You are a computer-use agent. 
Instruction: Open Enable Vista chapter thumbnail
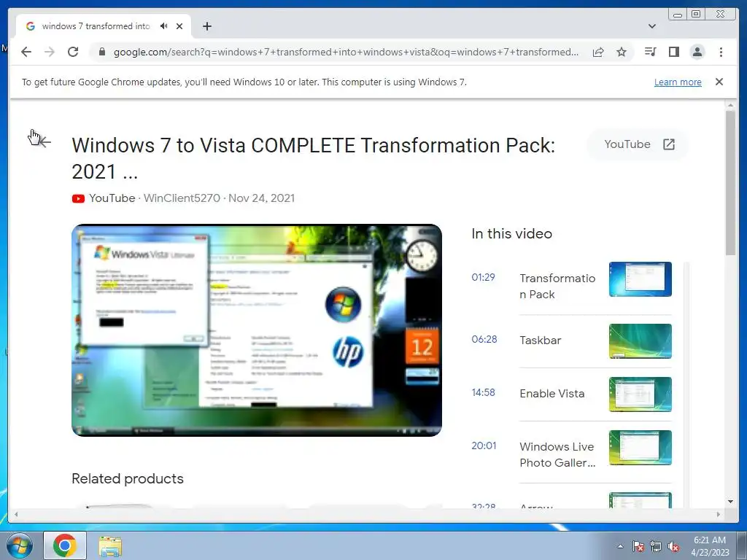640,394
